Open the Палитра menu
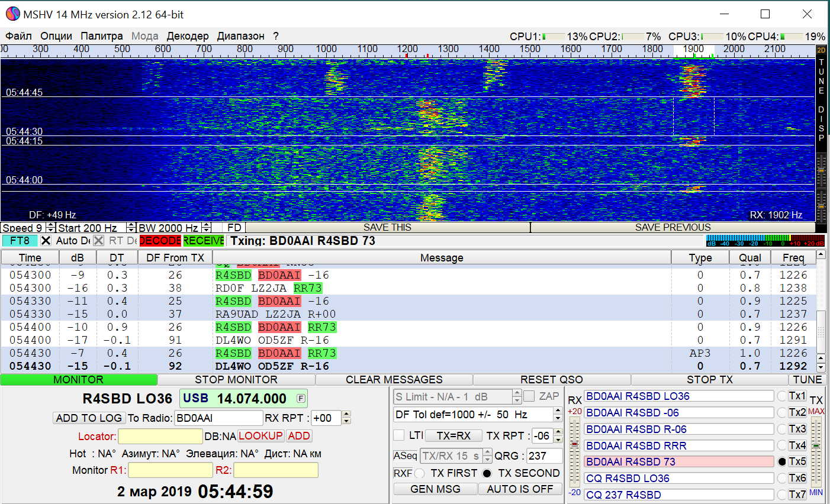 tap(102, 36)
